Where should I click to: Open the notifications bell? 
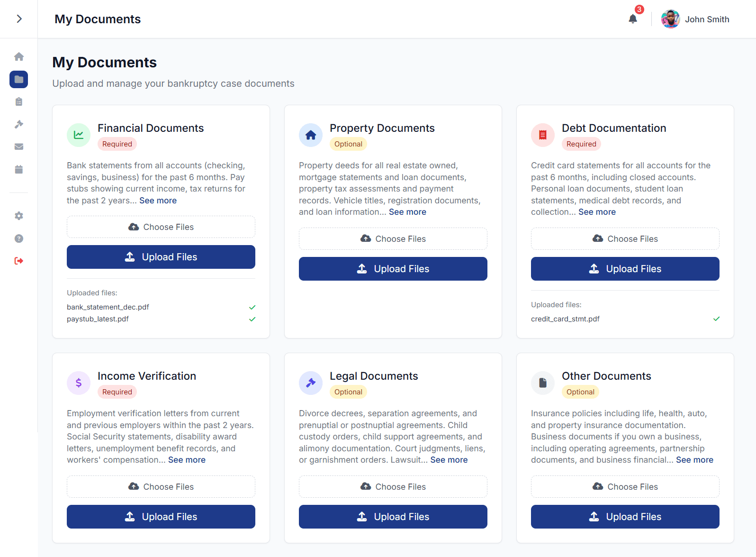[x=633, y=19]
